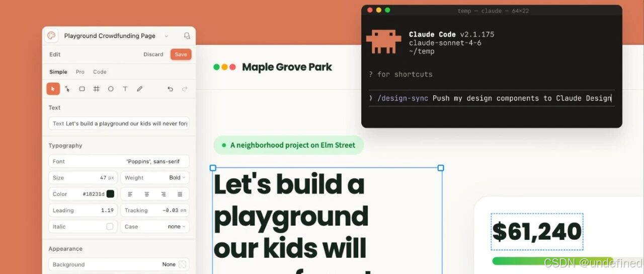
Task: Click the undo arrow icon
Action: (170, 89)
